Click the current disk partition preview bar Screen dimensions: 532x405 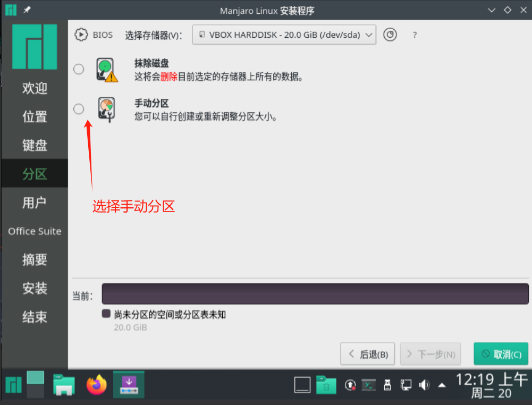[x=315, y=294]
